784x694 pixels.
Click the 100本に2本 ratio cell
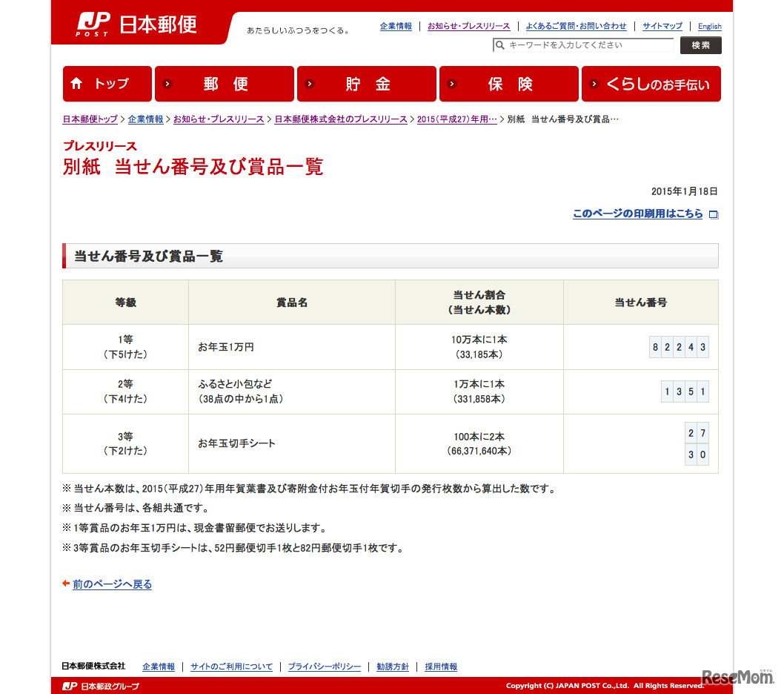(x=479, y=443)
